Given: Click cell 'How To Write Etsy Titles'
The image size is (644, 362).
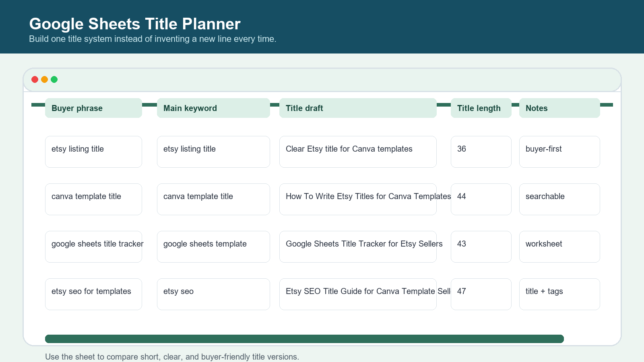Looking at the screenshot, I should pos(358,199).
